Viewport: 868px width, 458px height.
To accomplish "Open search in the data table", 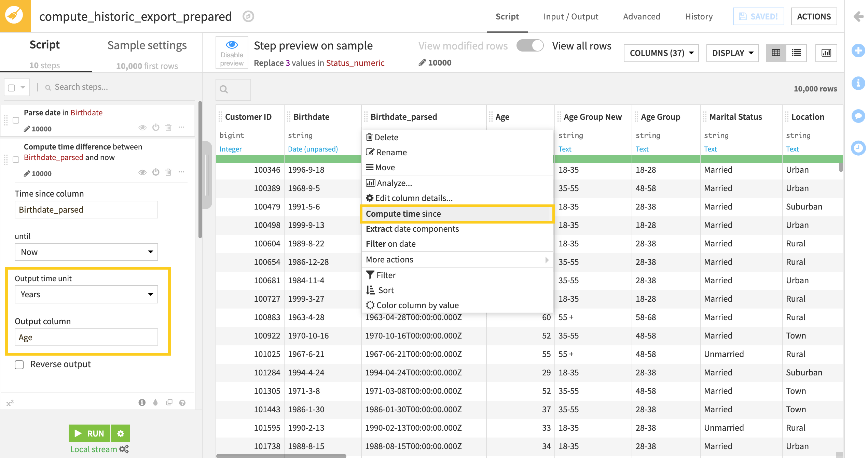I will pyautogui.click(x=233, y=89).
